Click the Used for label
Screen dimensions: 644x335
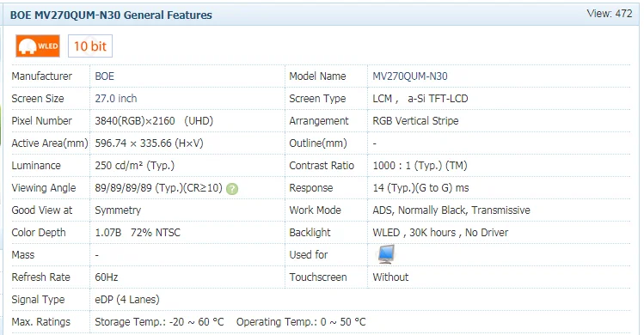[309, 255]
